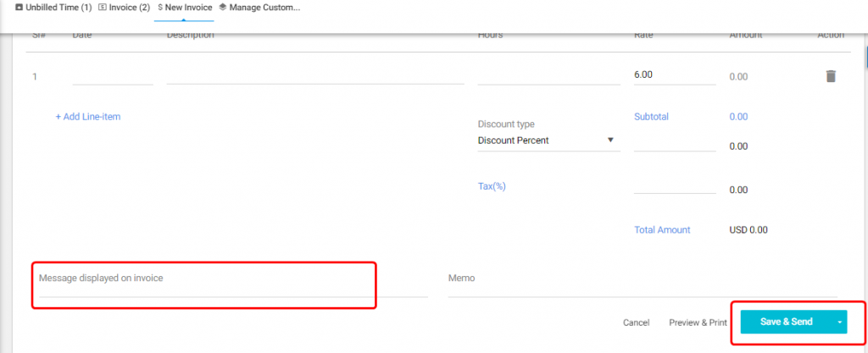The width and height of the screenshot is (868, 353).
Task: Click the Invoice tab icon
Action: pos(103,8)
